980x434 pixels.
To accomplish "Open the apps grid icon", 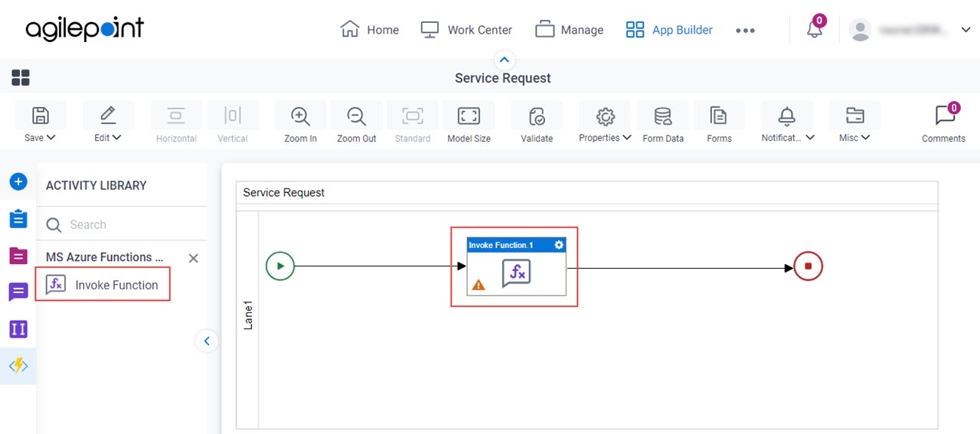I will (x=21, y=77).
